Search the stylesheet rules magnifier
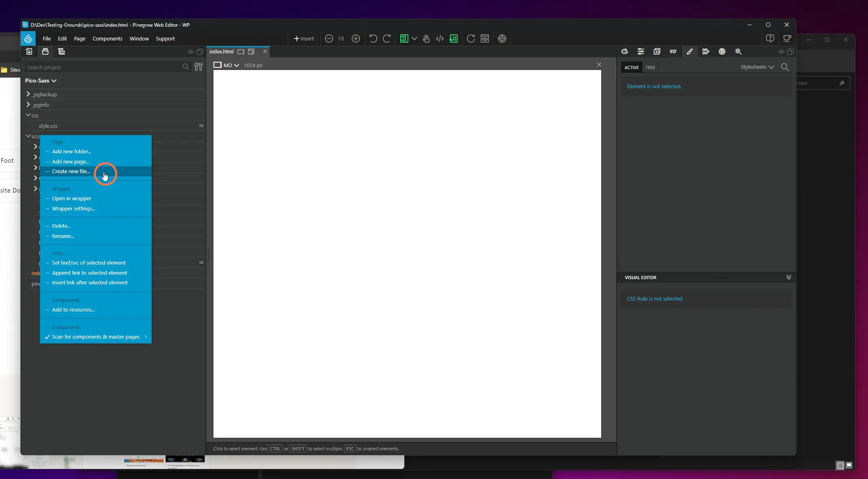The image size is (868, 479). (x=785, y=67)
